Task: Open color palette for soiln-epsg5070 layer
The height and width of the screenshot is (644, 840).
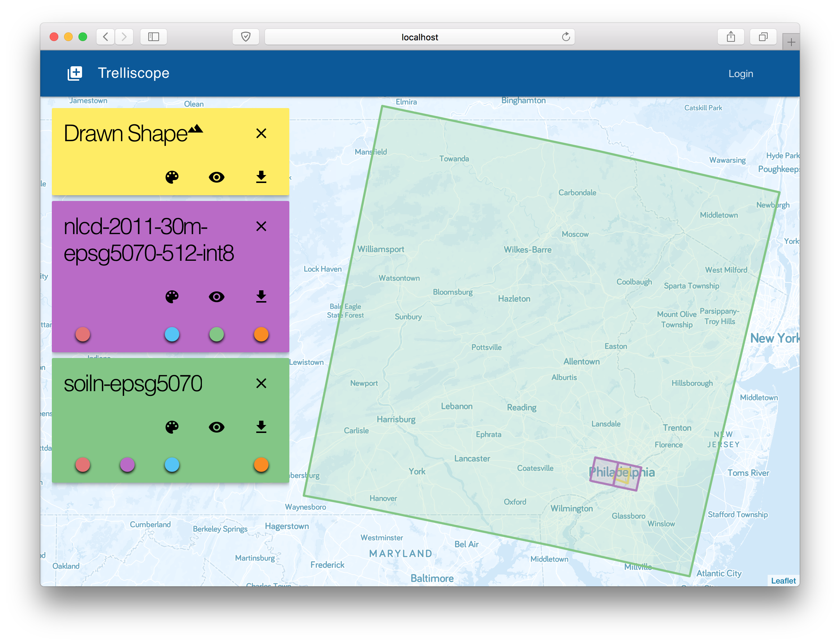Action: click(172, 427)
